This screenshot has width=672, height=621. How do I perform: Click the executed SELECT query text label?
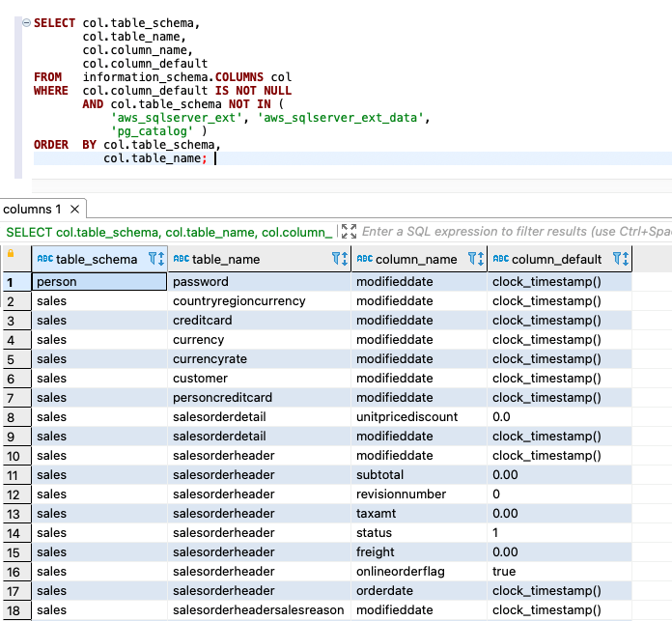[x=169, y=232]
